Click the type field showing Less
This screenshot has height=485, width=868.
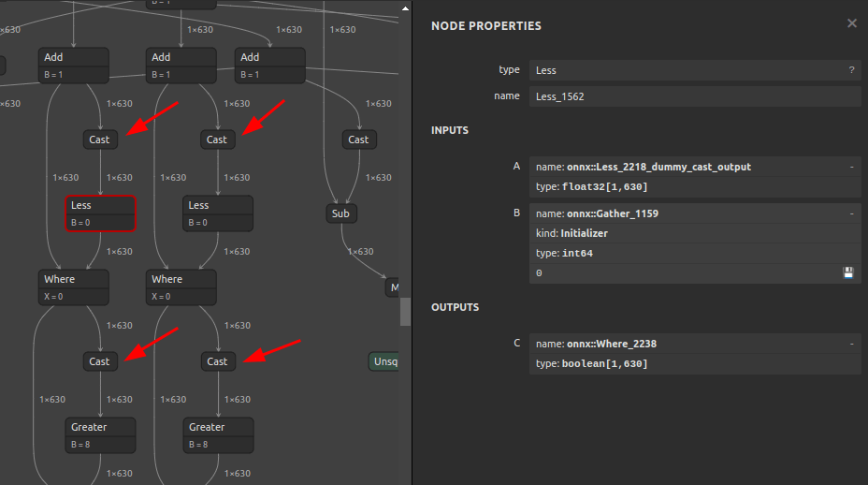tap(695, 70)
